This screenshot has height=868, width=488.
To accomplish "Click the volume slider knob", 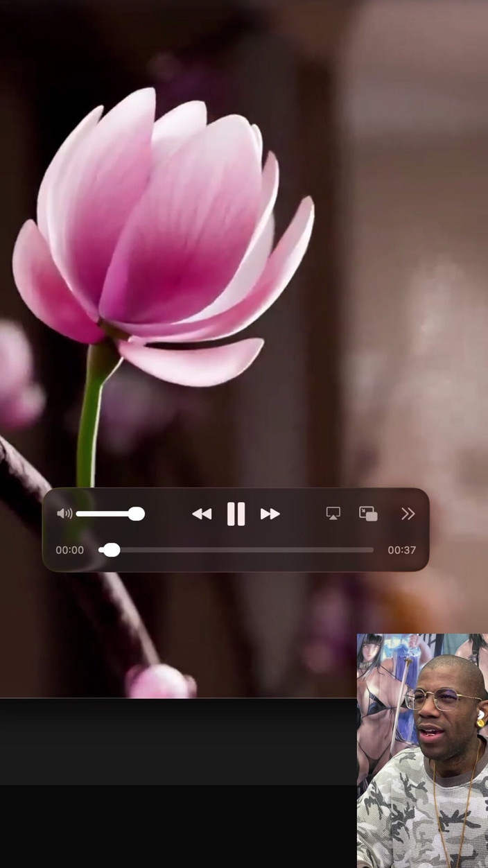I will coord(137,514).
